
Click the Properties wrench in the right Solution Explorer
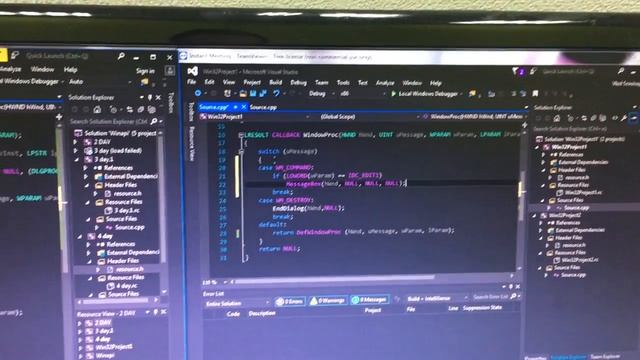624,118
